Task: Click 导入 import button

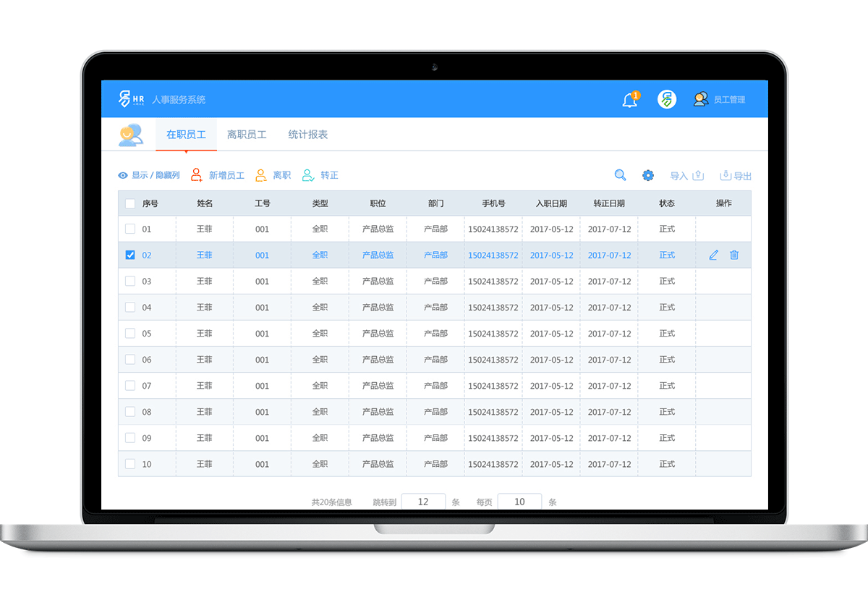Action: point(687,176)
